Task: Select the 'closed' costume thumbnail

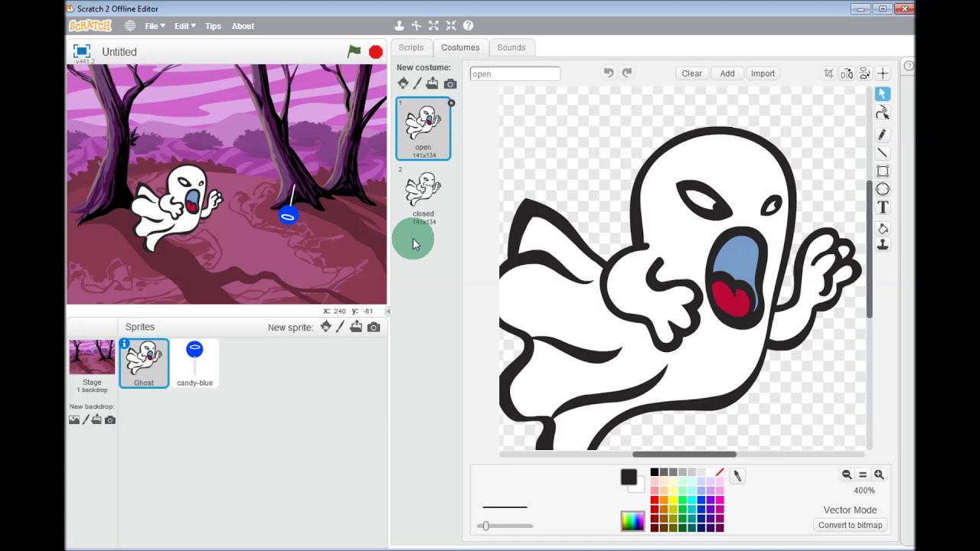Action: click(423, 195)
